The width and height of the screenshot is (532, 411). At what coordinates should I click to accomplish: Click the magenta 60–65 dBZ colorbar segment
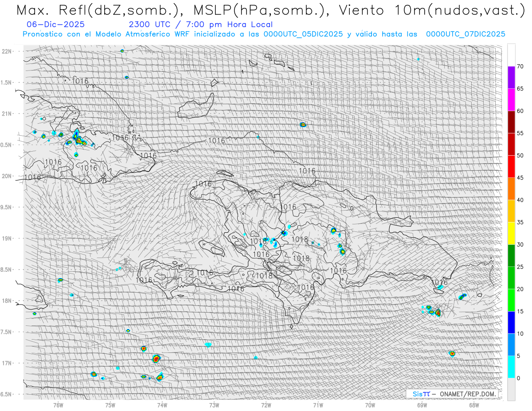click(x=511, y=100)
